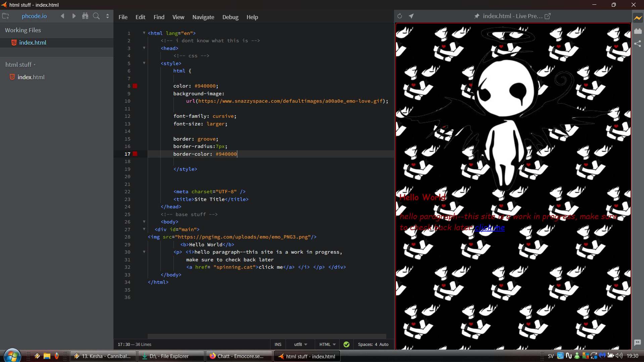Screen dimensions: 644x362
Task: Open the Debug menu
Action: click(x=230, y=17)
